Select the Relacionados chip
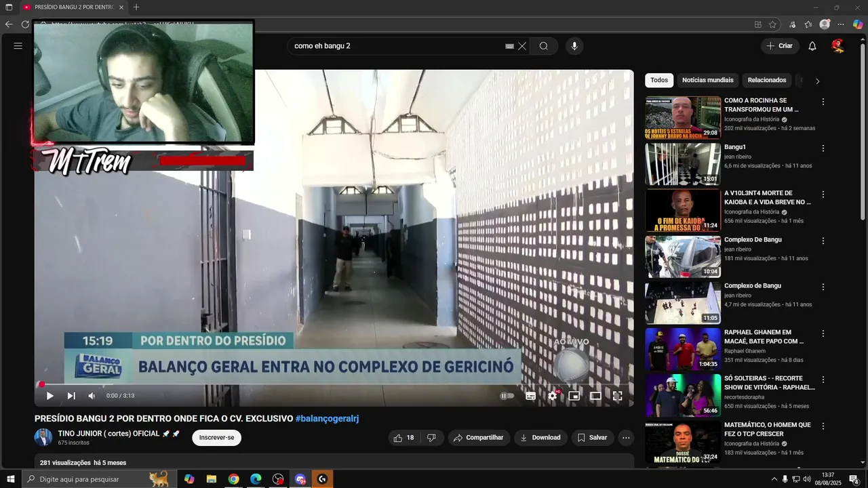 click(767, 80)
